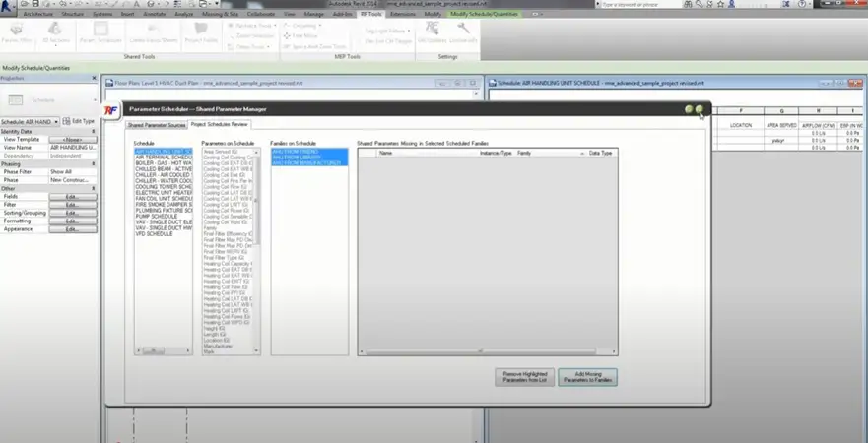The width and height of the screenshot is (868, 443).
Task: Open the Systems ribbon tab
Action: [102, 14]
